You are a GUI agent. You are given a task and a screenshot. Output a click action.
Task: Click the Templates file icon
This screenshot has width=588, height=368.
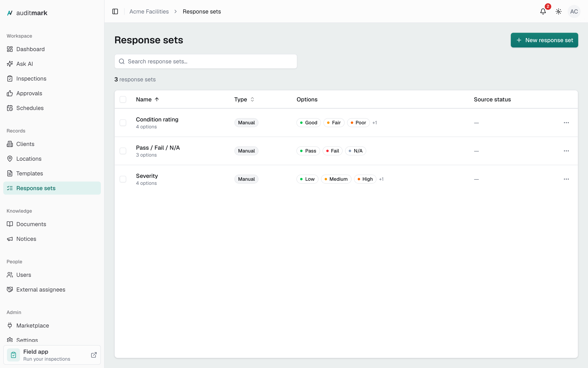pyautogui.click(x=10, y=174)
